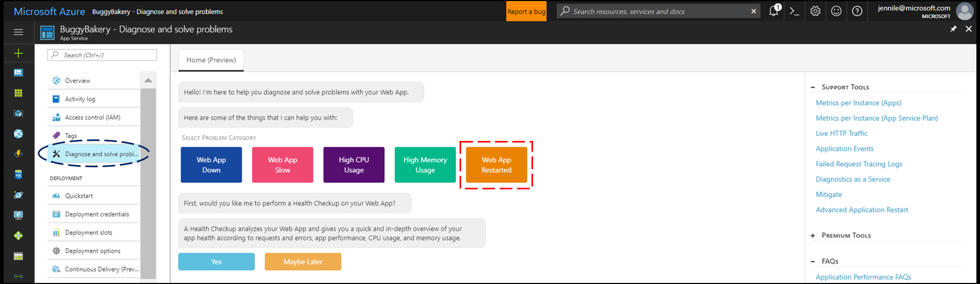Pin the blade with pin icon
The height and width of the screenshot is (284, 980).
[x=953, y=29]
